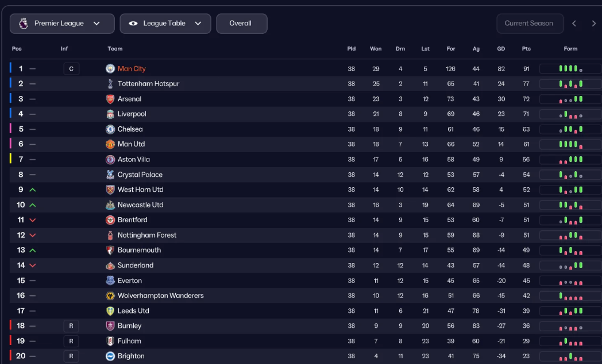Click Man City's form indicator bars

(x=570, y=69)
